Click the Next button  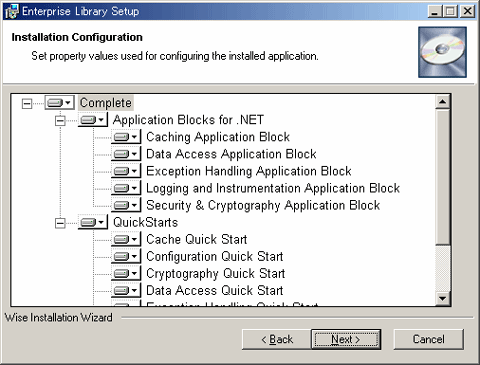pos(346,339)
